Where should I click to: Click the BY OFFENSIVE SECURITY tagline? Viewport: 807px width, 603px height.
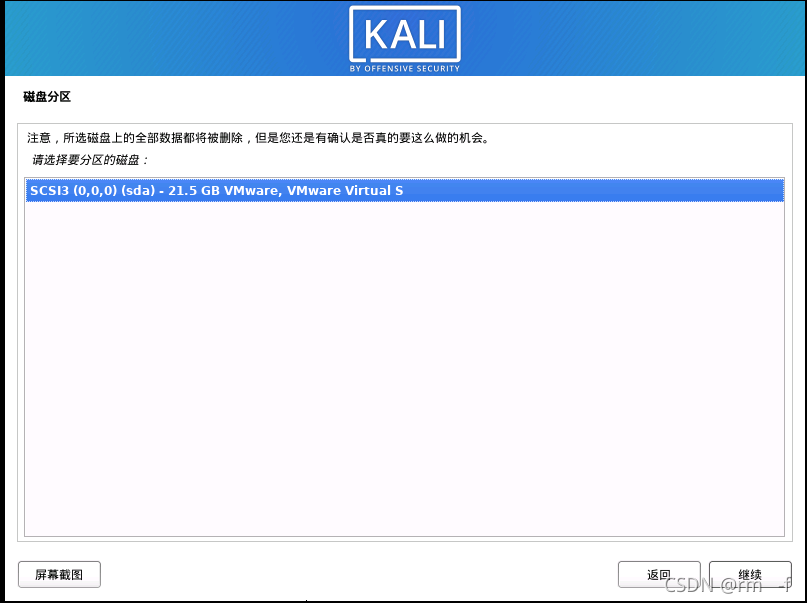click(x=405, y=68)
